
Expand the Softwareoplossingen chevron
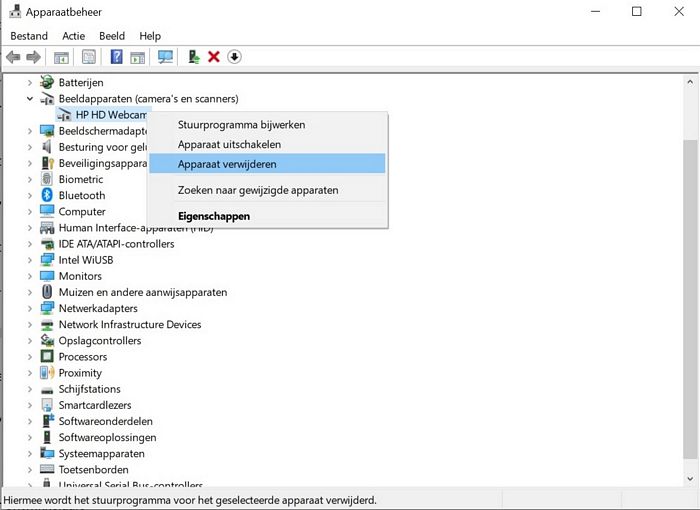[30, 437]
